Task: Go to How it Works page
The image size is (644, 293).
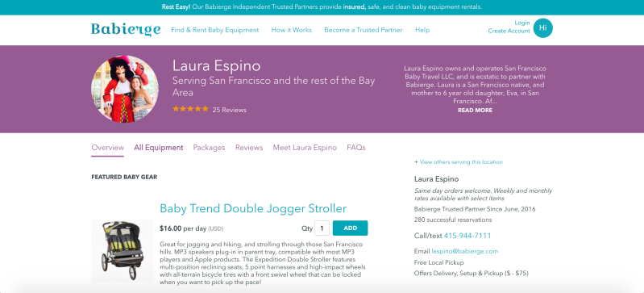Action: click(x=292, y=30)
